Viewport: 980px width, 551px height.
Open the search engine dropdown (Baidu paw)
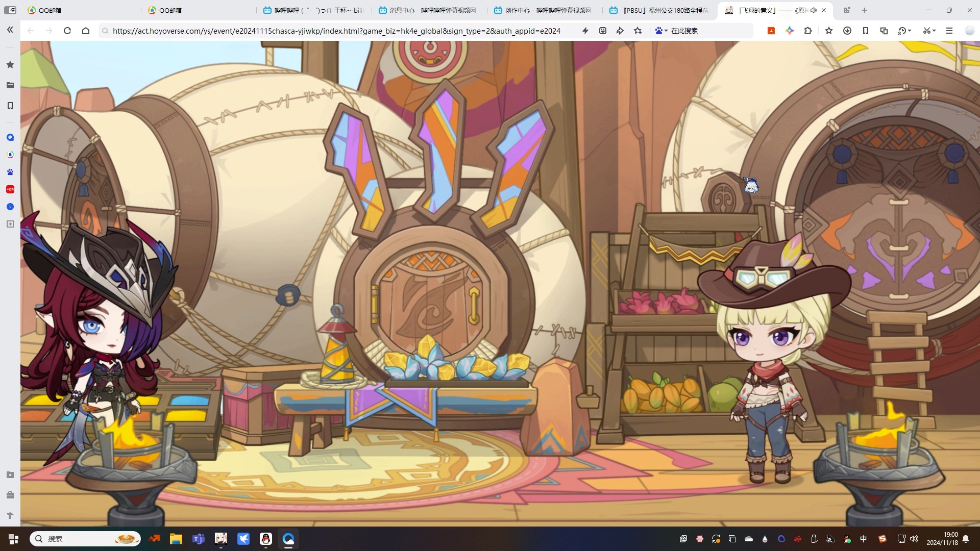coord(661,31)
